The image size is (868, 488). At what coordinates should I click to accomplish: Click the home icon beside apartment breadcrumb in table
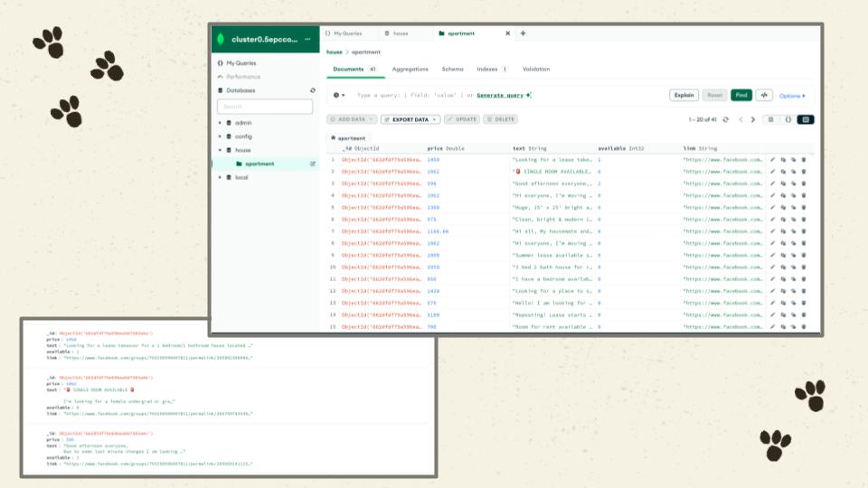click(x=333, y=137)
